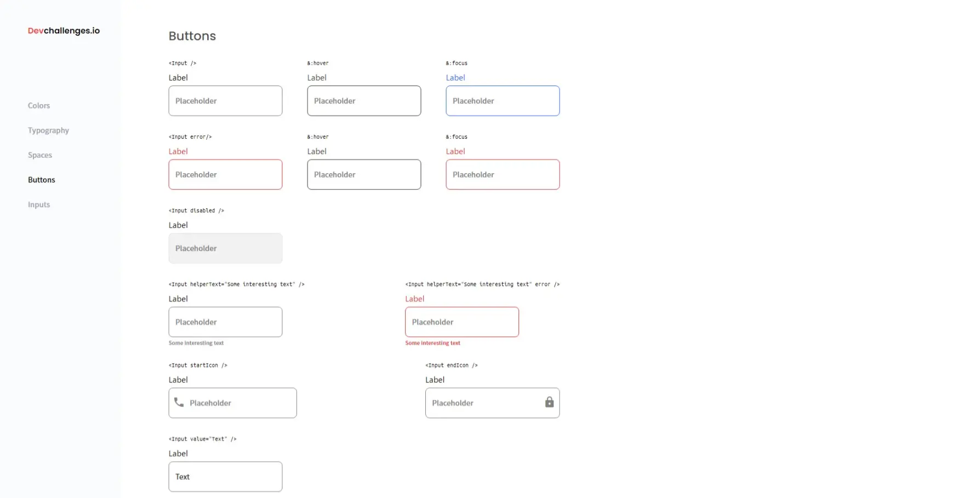Click the lock icon inside the endIcon input
This screenshot has width=980, height=498.
click(x=549, y=402)
